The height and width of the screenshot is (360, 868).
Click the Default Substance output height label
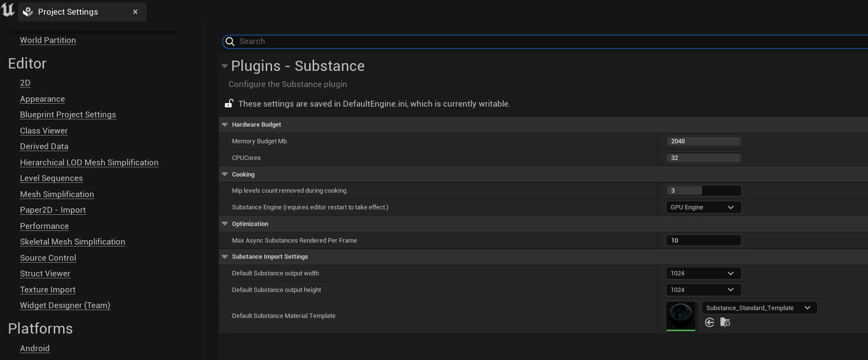pyautogui.click(x=276, y=290)
